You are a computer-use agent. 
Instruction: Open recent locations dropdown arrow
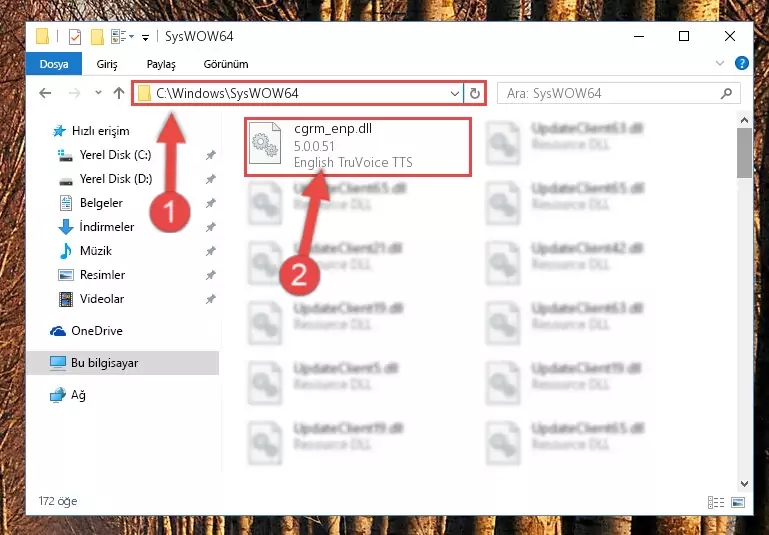tap(98, 93)
